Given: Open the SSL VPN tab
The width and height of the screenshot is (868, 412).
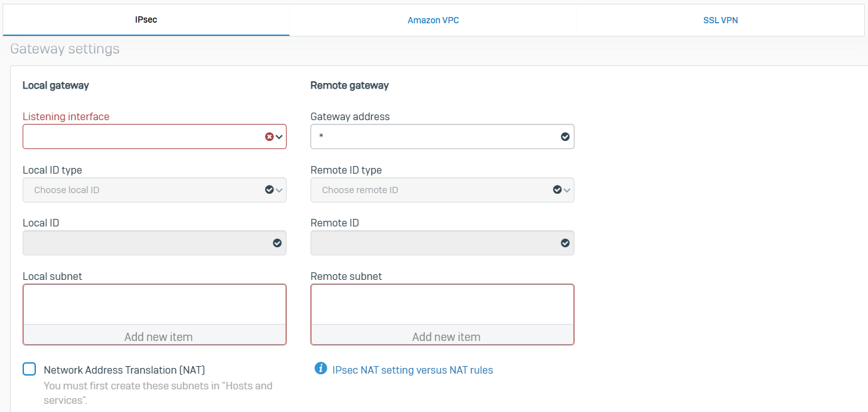Looking at the screenshot, I should tap(720, 20).
